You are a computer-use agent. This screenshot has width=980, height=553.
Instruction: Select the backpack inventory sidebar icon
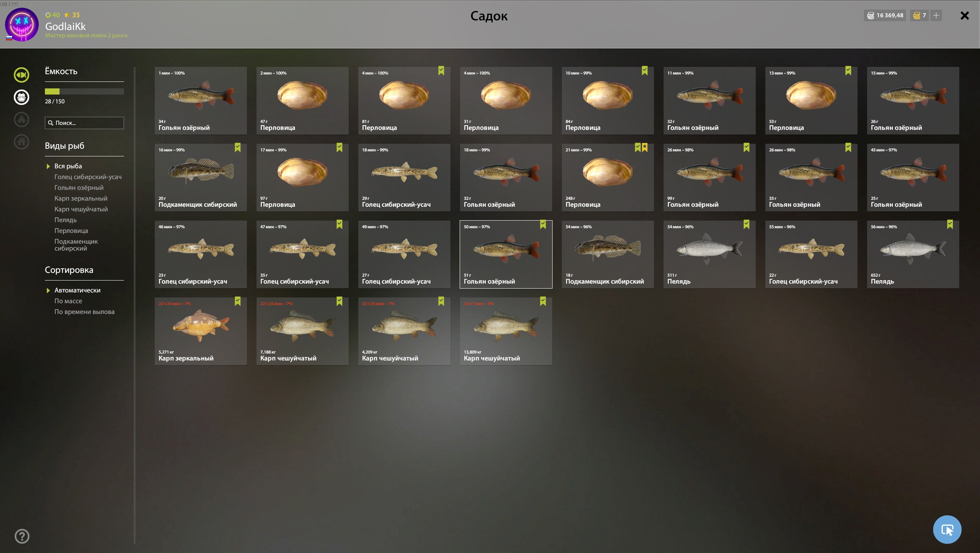pos(22,97)
